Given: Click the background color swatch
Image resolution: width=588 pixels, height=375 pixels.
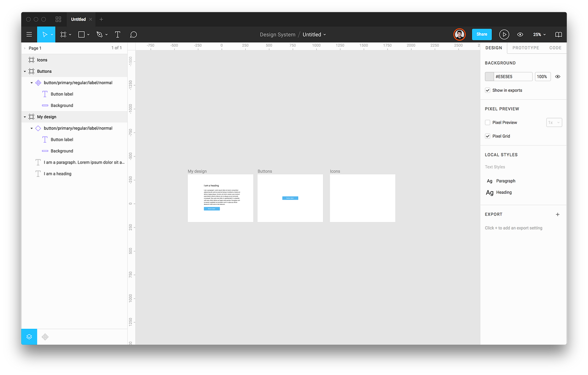Looking at the screenshot, I should [x=489, y=77].
